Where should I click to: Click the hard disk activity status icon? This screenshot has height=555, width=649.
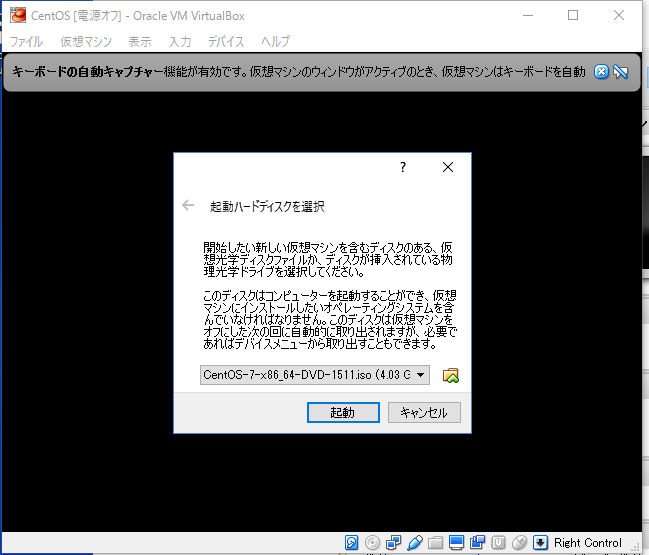click(351, 542)
